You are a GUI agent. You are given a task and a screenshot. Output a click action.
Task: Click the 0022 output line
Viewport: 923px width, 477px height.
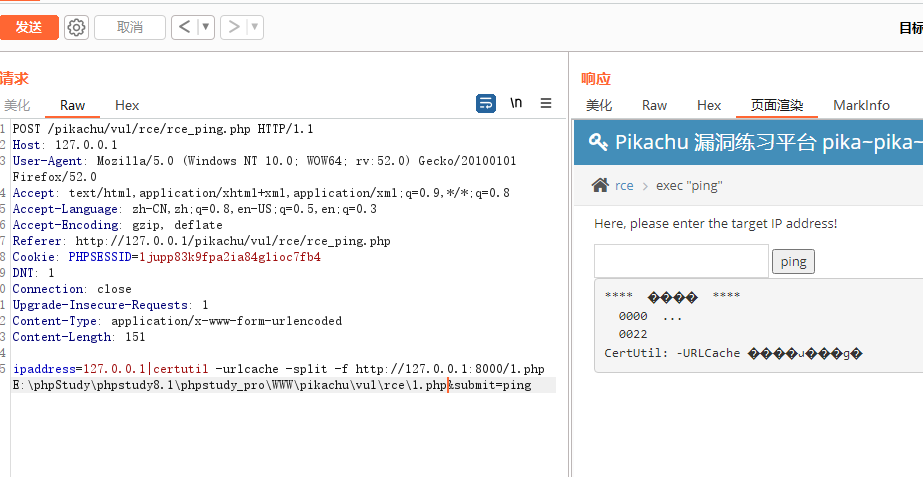[633, 334]
